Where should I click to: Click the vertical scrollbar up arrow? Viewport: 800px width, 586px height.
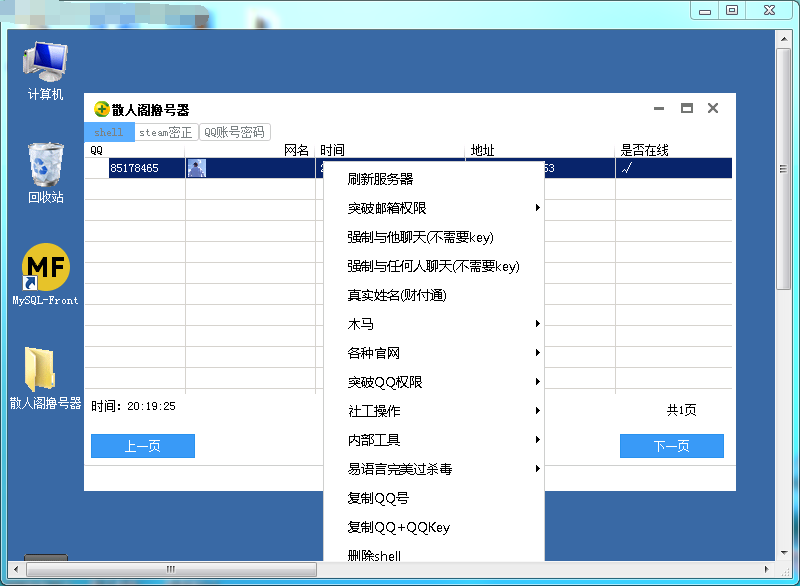(x=784, y=39)
